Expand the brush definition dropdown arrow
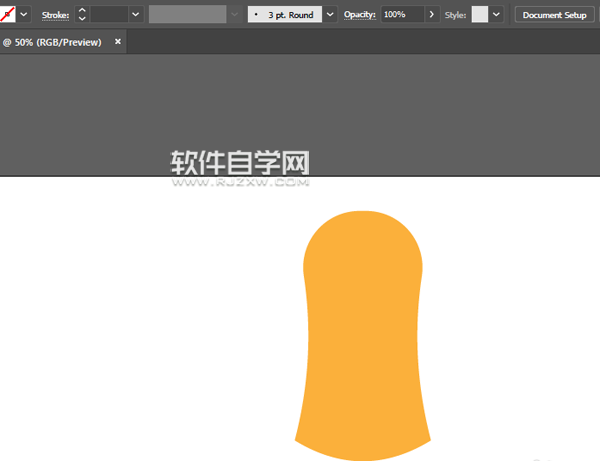The width and height of the screenshot is (600, 461). coord(330,15)
